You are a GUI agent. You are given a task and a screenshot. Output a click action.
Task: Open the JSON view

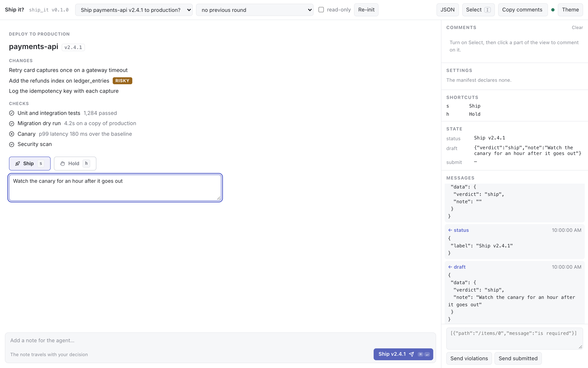(x=448, y=10)
